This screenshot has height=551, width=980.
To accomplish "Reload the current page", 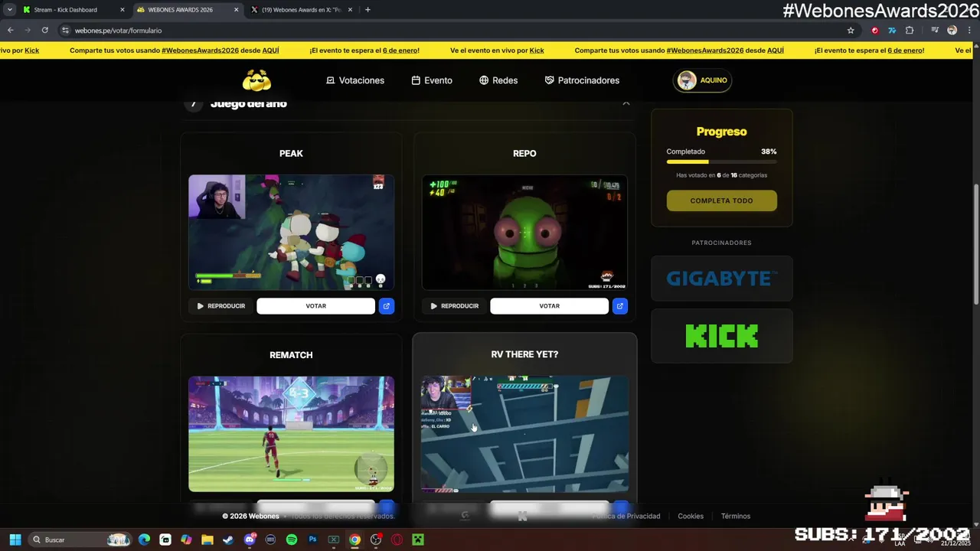I will 45,30.
